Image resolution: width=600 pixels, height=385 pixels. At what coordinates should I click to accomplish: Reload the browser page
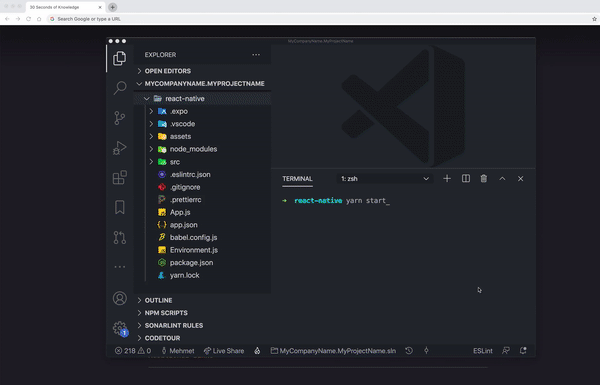pyautogui.click(x=28, y=19)
